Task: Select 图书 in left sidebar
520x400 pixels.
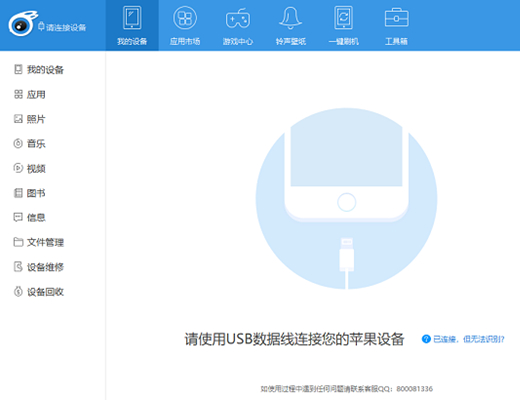Action: [x=36, y=193]
